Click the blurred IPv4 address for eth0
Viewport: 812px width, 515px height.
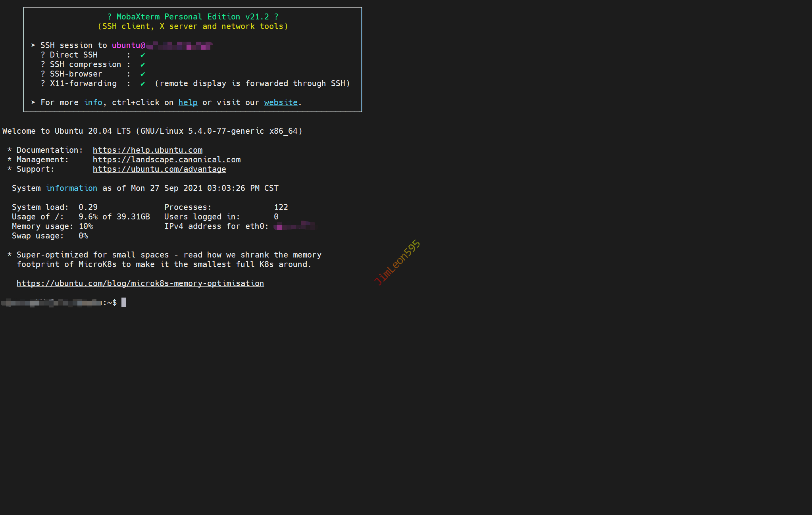[294, 226]
